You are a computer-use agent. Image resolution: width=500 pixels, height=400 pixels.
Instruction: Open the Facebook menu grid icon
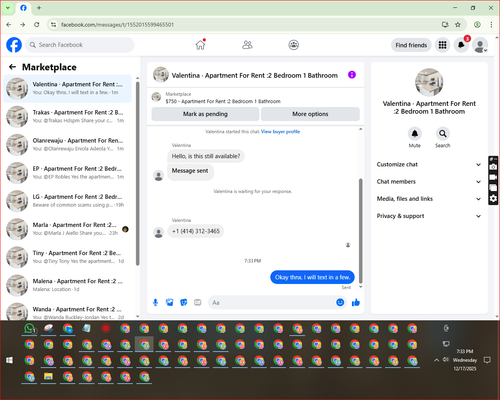coord(442,45)
